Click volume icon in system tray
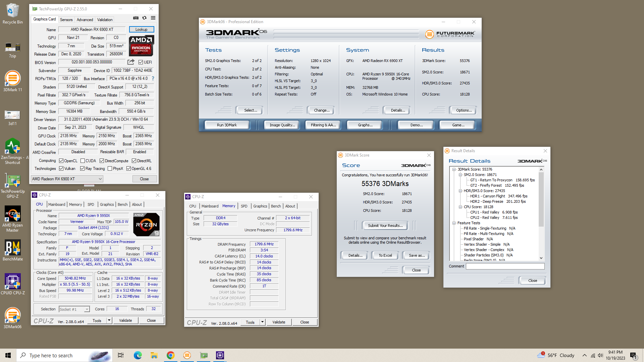 [x=600, y=355]
